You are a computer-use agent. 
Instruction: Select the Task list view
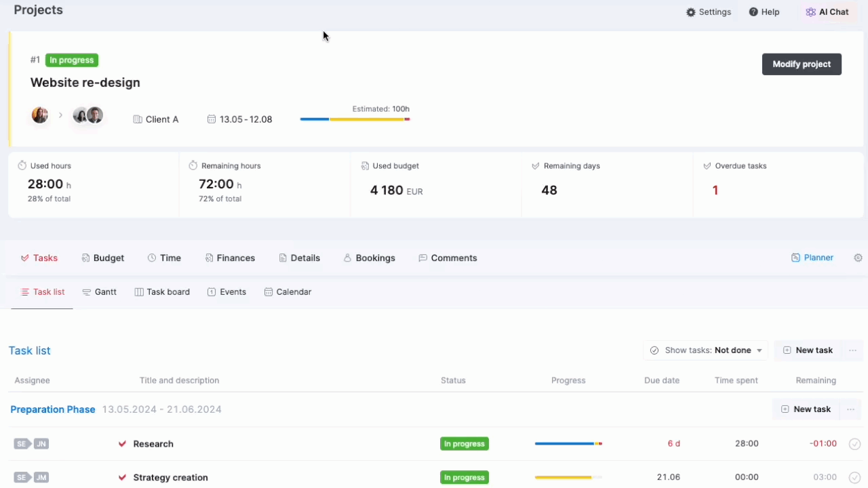click(43, 292)
